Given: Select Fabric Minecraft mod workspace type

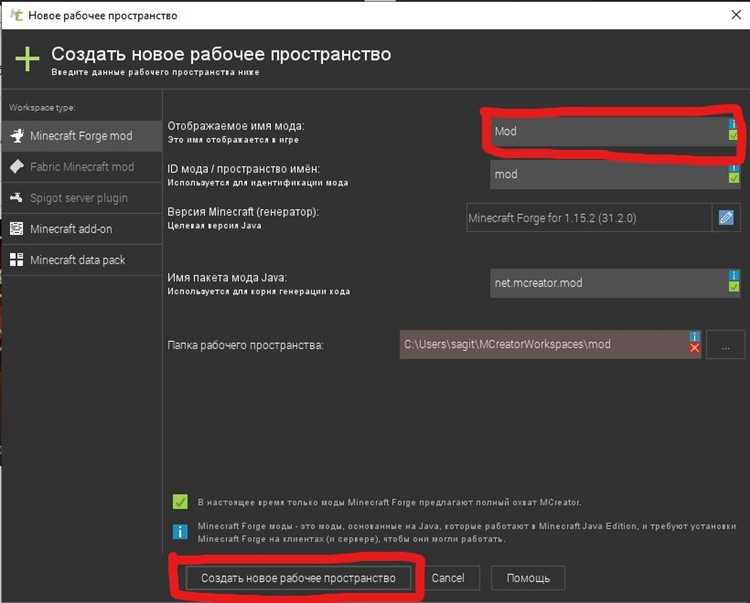Looking at the screenshot, I should click(x=82, y=167).
